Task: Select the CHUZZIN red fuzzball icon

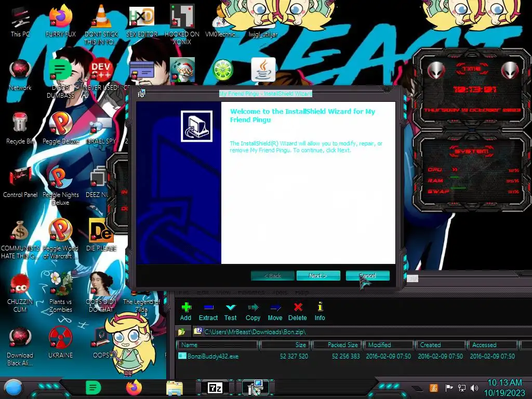Action: pyautogui.click(x=20, y=293)
